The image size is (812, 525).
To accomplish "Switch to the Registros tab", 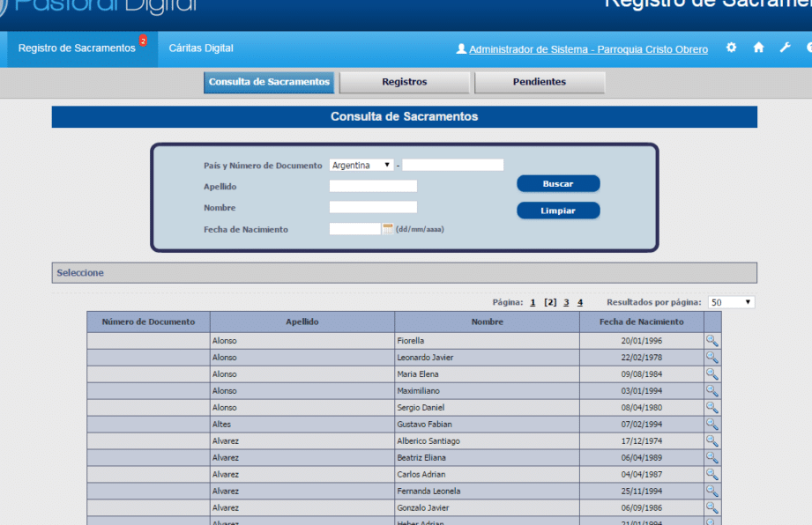I will (x=404, y=82).
